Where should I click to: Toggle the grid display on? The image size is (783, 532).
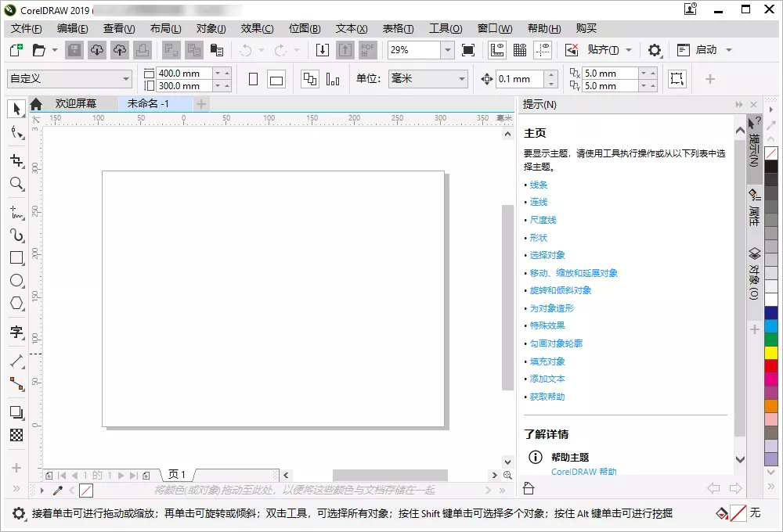point(518,49)
